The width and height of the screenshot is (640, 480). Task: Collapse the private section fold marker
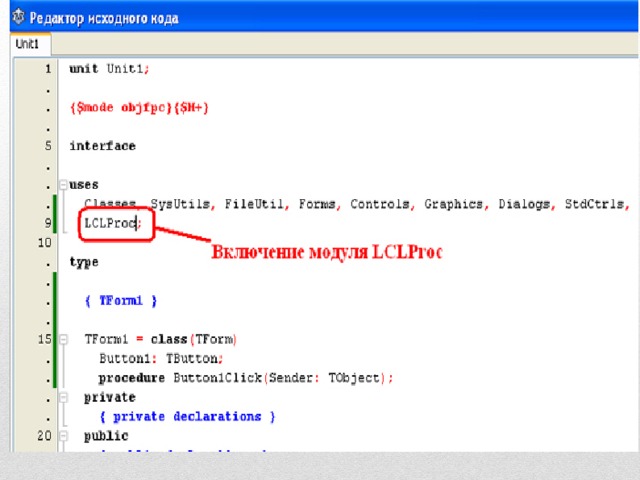(63, 397)
